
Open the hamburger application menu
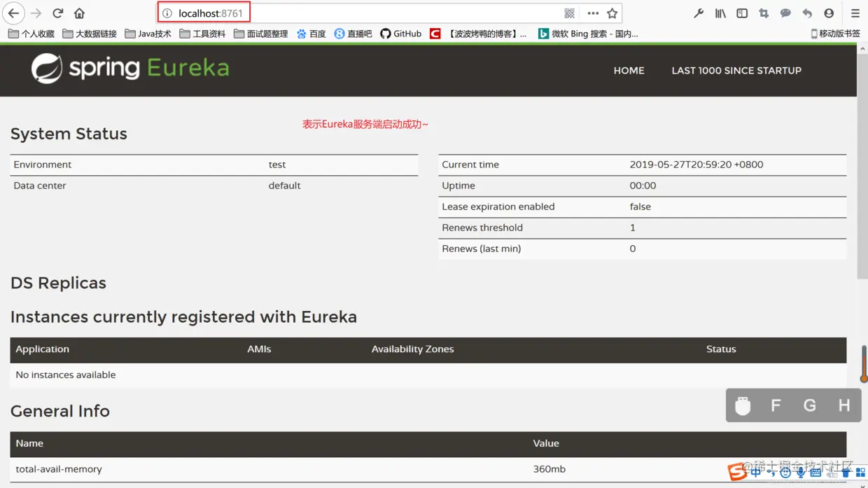click(855, 13)
